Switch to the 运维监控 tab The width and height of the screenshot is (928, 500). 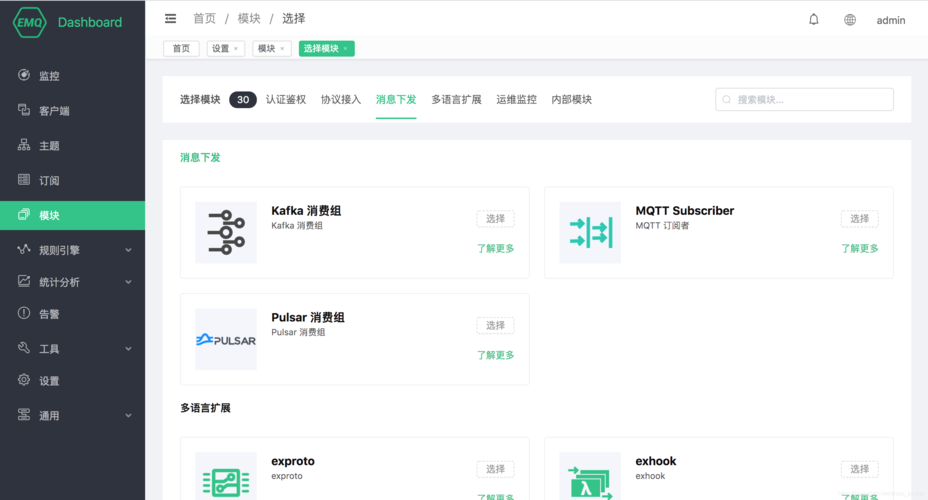516,100
